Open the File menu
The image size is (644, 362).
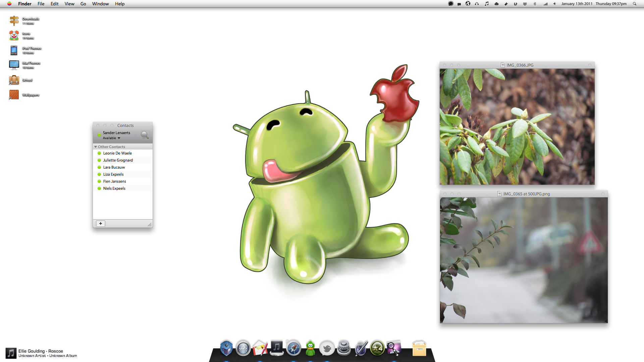[41, 4]
